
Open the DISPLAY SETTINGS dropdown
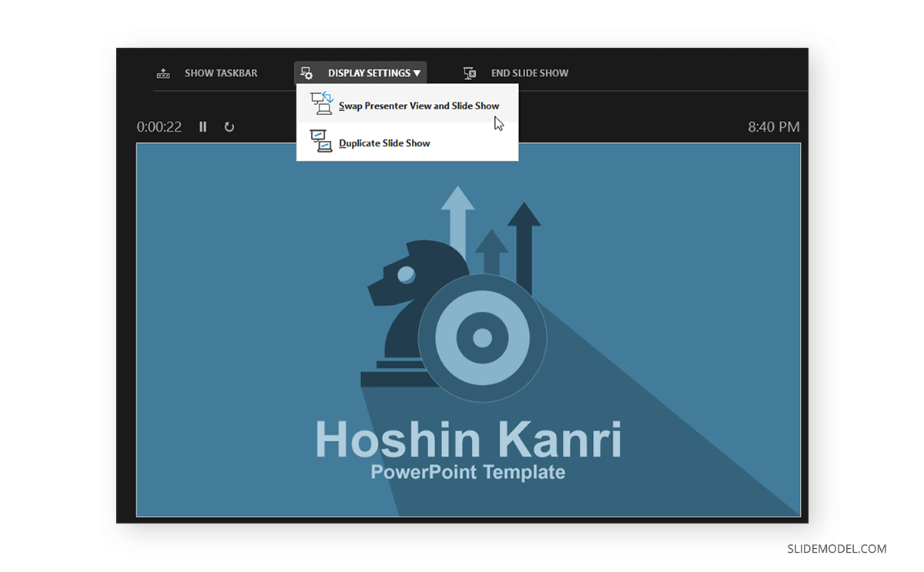click(360, 73)
